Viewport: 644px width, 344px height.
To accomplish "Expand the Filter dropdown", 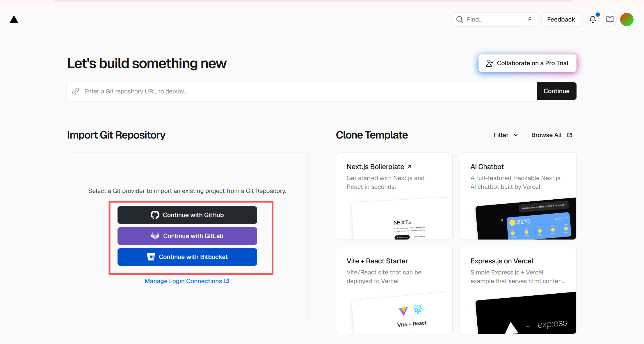I will coord(506,135).
